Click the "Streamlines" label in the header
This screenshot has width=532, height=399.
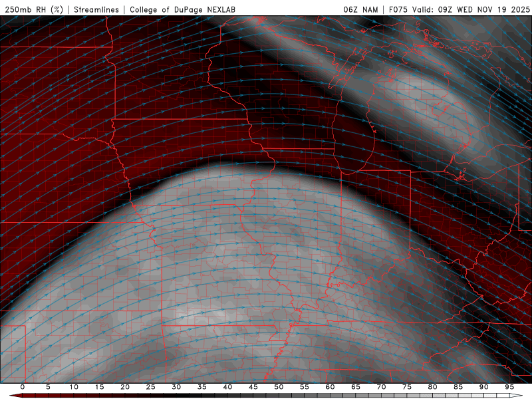pos(96,9)
